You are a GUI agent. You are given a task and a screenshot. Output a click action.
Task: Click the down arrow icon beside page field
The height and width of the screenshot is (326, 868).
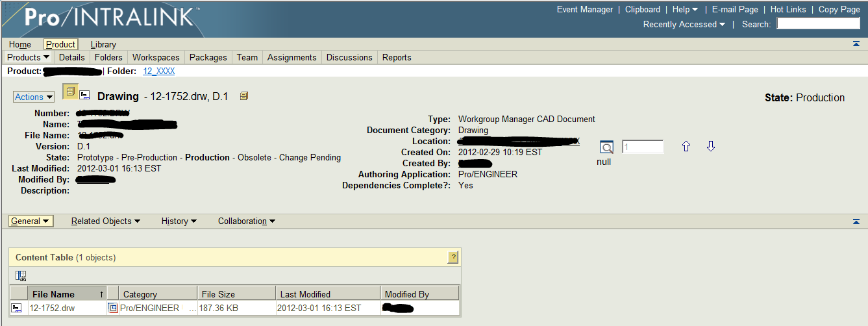point(711,147)
